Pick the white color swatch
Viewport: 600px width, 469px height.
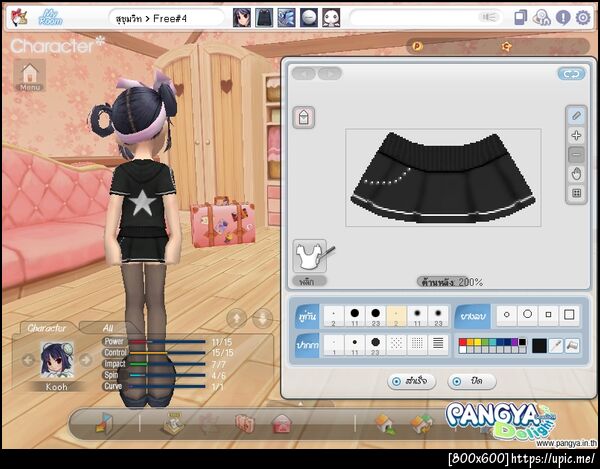tap(463, 350)
